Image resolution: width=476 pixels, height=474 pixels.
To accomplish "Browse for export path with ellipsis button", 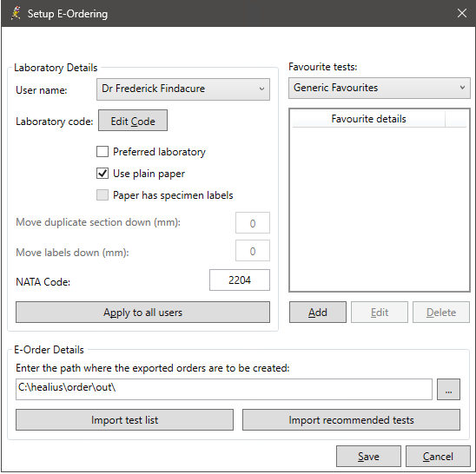I will point(448,389).
